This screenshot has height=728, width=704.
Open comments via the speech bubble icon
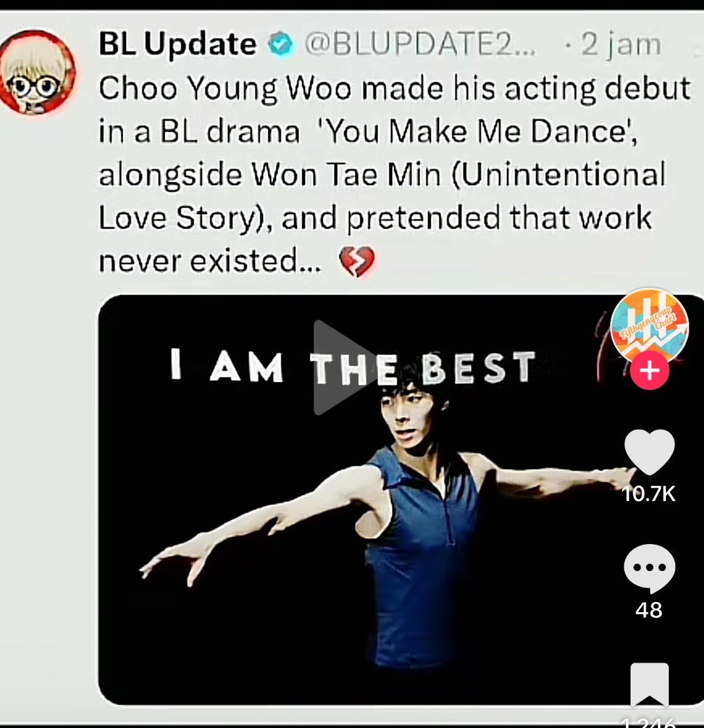pyautogui.click(x=649, y=568)
